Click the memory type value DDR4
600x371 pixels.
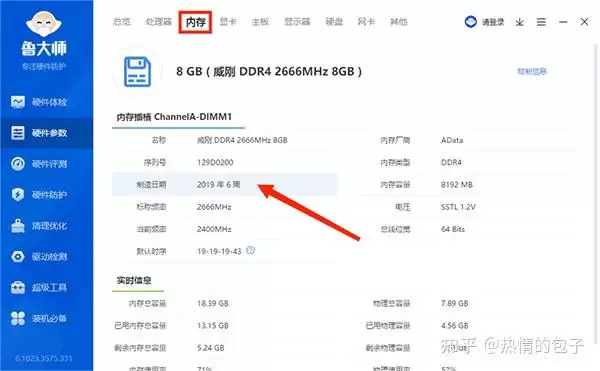(451, 163)
